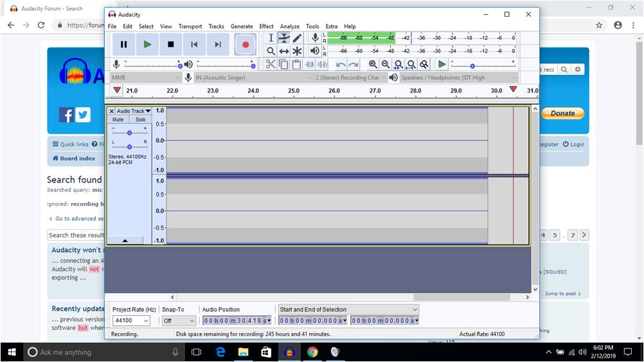Open the Transport menu
This screenshot has width=644, height=362.
[190, 26]
